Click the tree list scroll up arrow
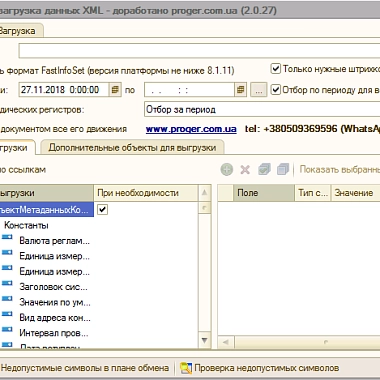The width and height of the screenshot is (380, 380). click(204, 193)
